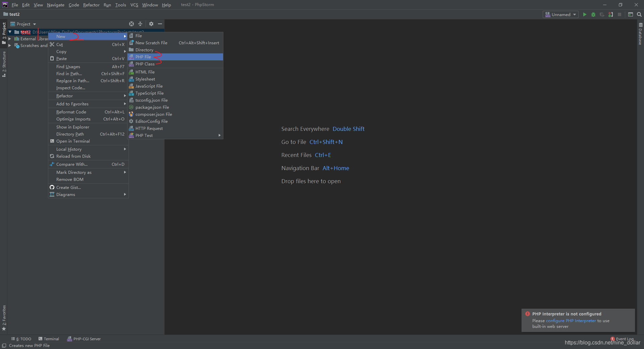Click Reload from Disk menu entry
Screen dimensions: 644x349
(x=88, y=156)
